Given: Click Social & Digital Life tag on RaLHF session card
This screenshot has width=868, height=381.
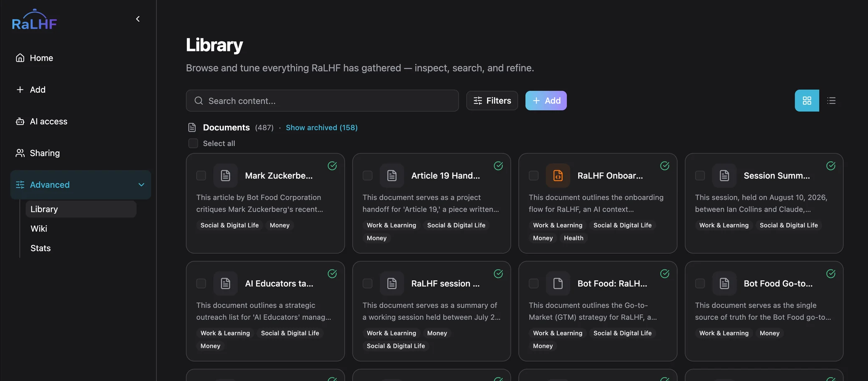Looking at the screenshot, I should pyautogui.click(x=396, y=346).
